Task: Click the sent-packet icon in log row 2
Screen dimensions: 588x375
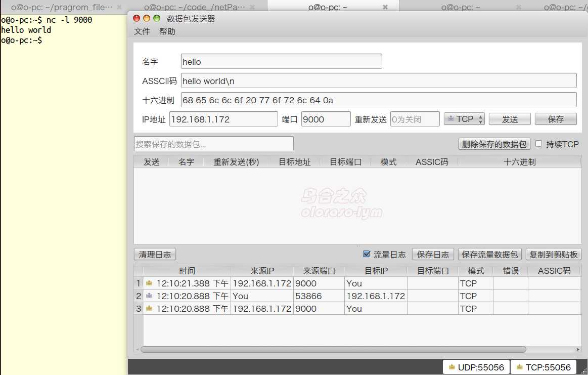Action: 149,296
